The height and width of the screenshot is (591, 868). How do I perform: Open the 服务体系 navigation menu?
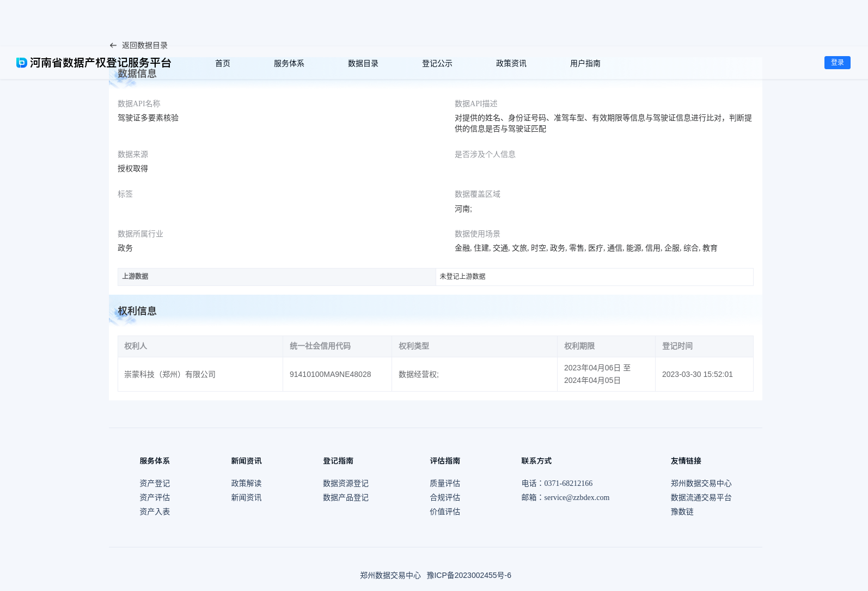289,63
